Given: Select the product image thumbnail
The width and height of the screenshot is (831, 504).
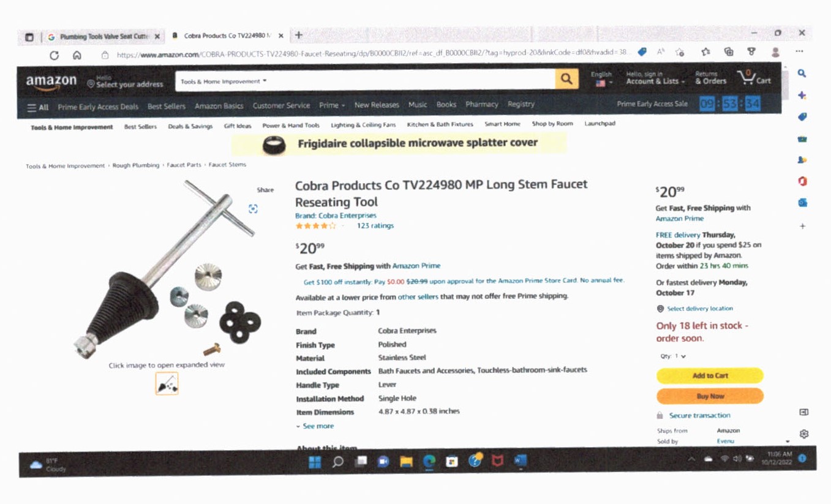Looking at the screenshot, I should pyautogui.click(x=167, y=383).
